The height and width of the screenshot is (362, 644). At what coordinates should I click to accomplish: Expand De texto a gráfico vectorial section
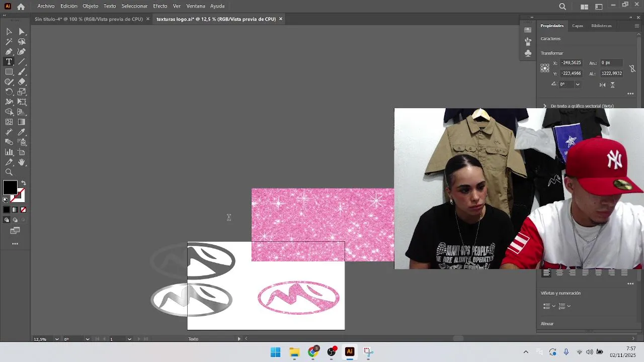pyautogui.click(x=545, y=106)
